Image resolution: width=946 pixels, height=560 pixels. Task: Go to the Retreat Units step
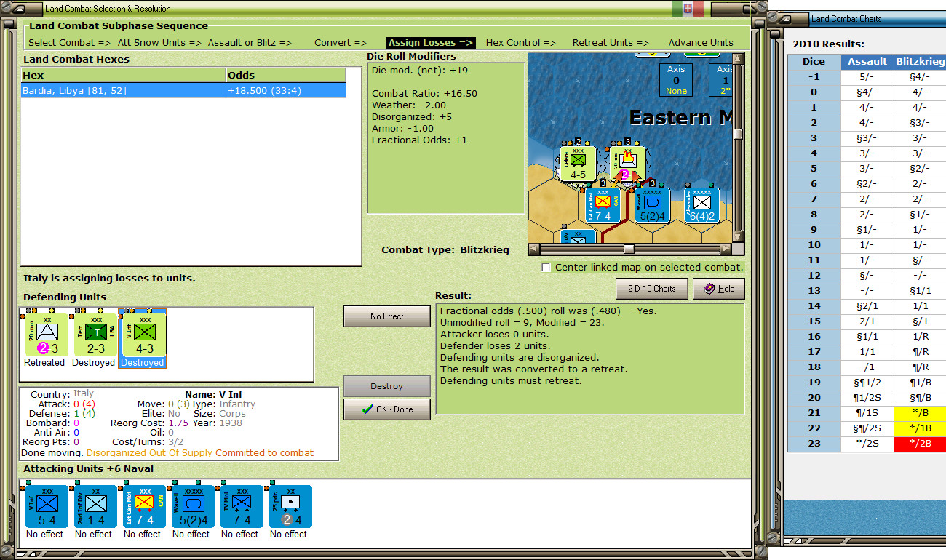pyautogui.click(x=611, y=43)
